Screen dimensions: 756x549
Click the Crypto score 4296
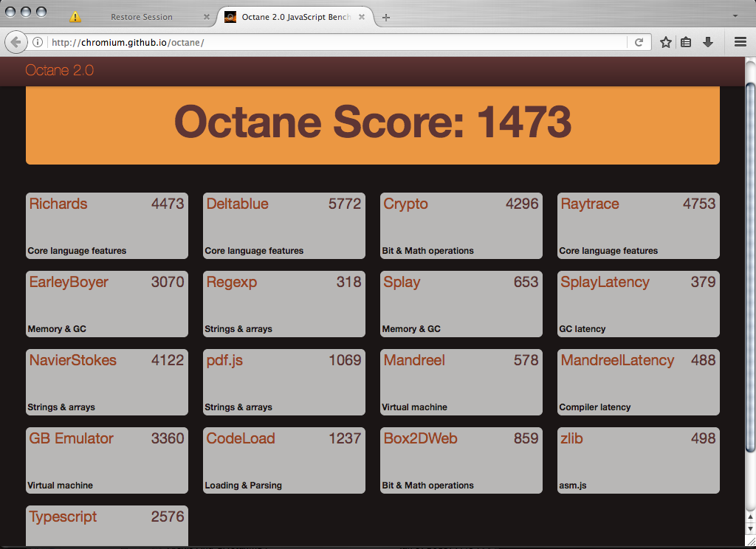[522, 204]
